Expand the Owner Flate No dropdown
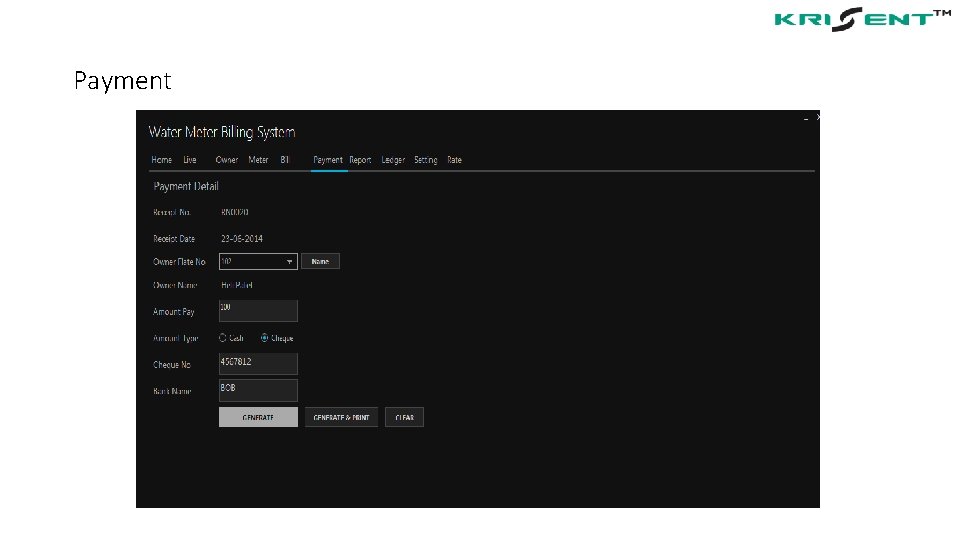960x540 pixels. pyautogui.click(x=289, y=261)
